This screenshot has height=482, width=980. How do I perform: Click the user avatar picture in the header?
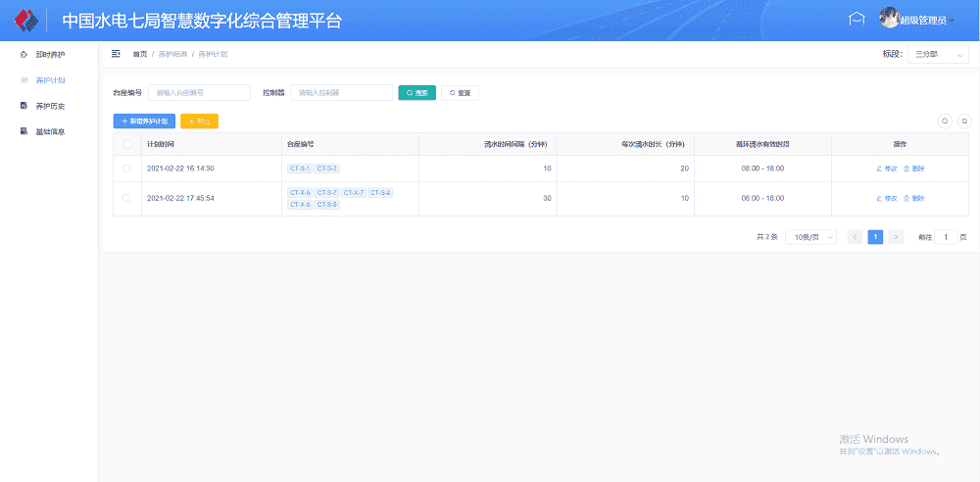click(889, 19)
